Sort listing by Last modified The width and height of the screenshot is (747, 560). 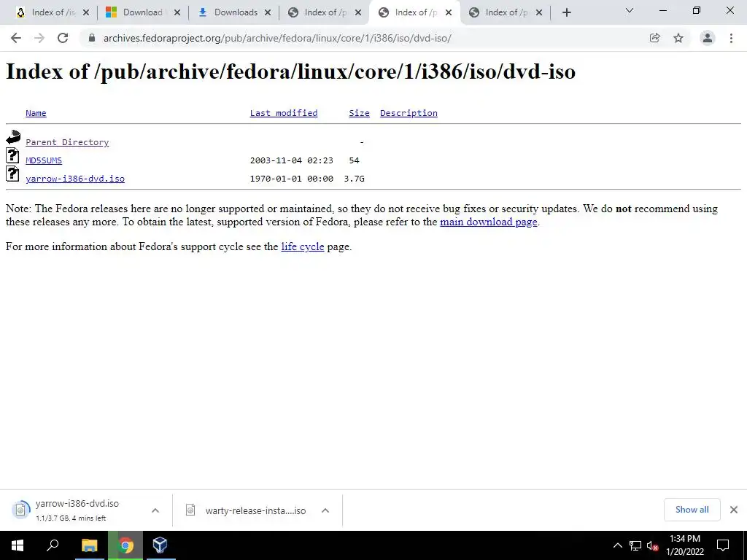point(284,113)
